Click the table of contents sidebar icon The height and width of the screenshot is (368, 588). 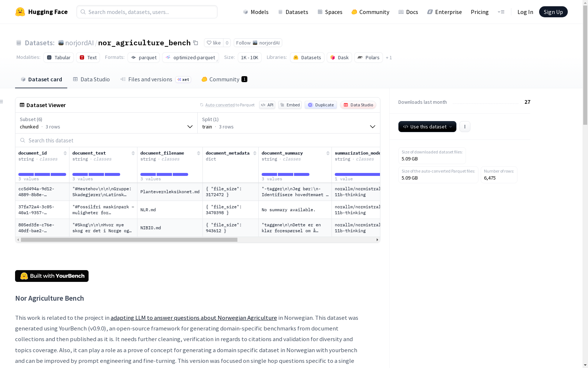(2, 102)
